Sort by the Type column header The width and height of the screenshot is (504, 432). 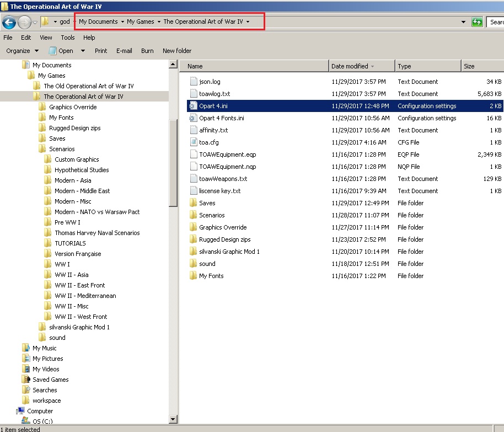427,66
